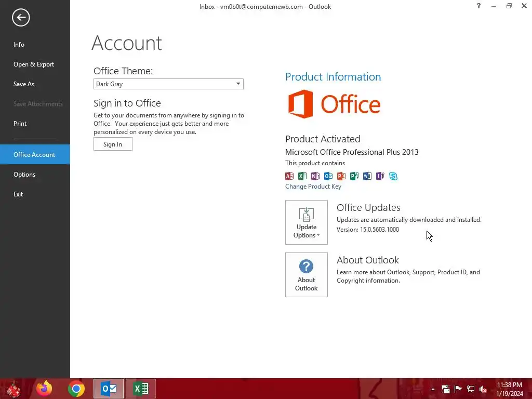Click the Action Center flag tray icon
The image size is (532, 399).
click(458, 389)
